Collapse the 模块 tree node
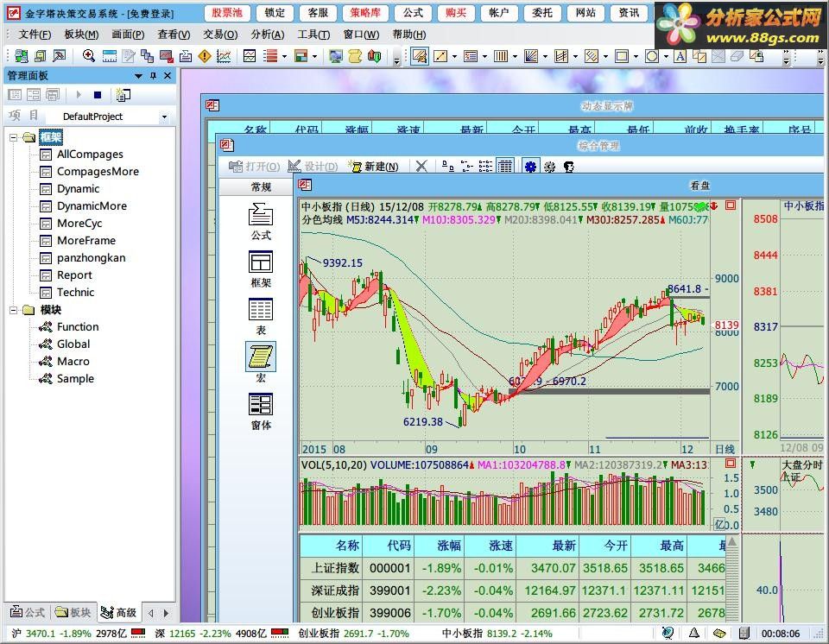The height and width of the screenshot is (644, 829). (13, 310)
